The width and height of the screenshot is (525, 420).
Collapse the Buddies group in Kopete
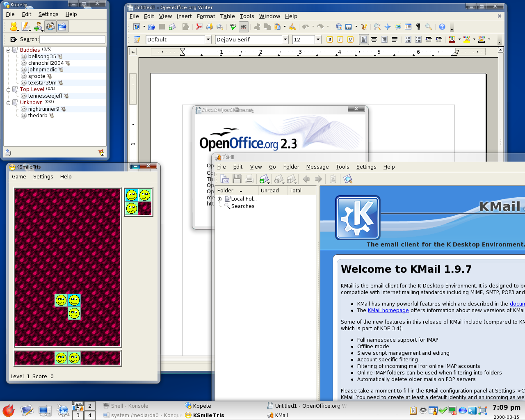(8, 50)
